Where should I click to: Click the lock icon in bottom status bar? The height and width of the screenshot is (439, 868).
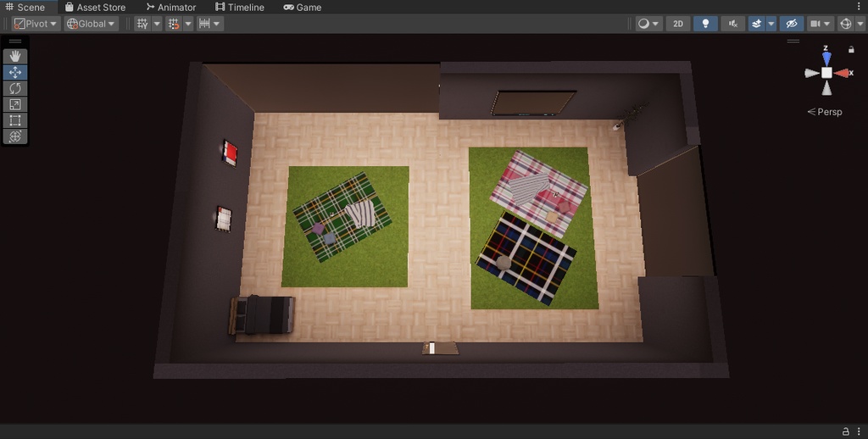(x=845, y=431)
